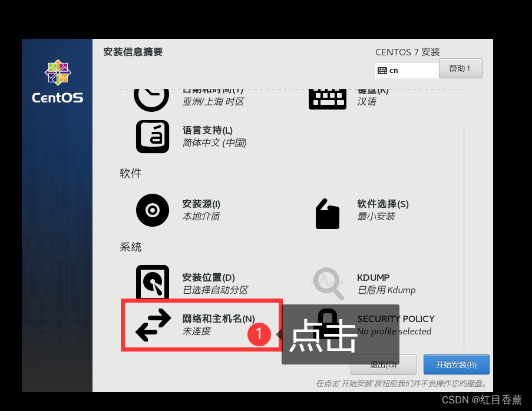Click the 软件 section heading

coord(131,173)
